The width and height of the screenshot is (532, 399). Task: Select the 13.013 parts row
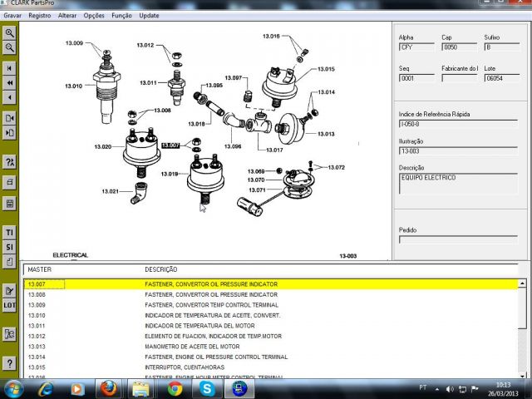tap(270, 347)
